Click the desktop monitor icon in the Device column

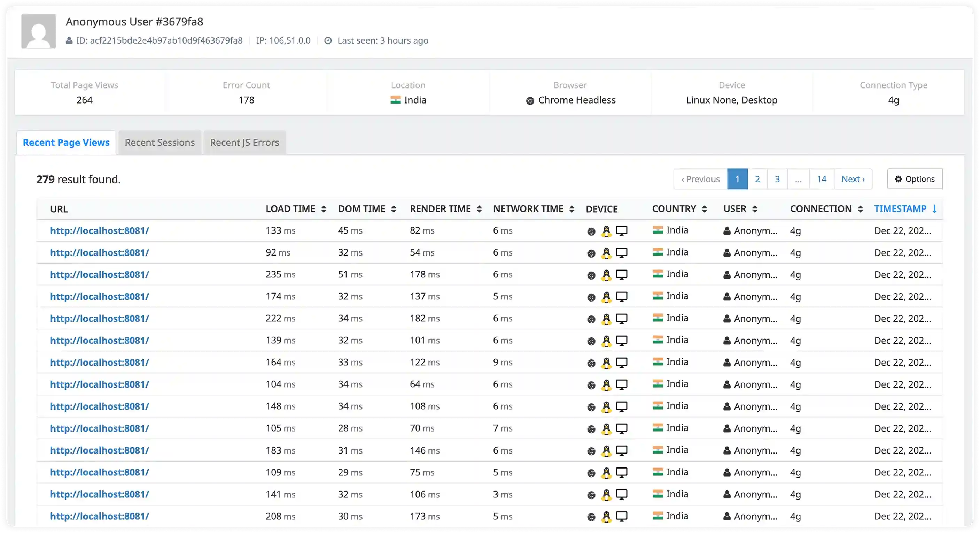point(622,230)
